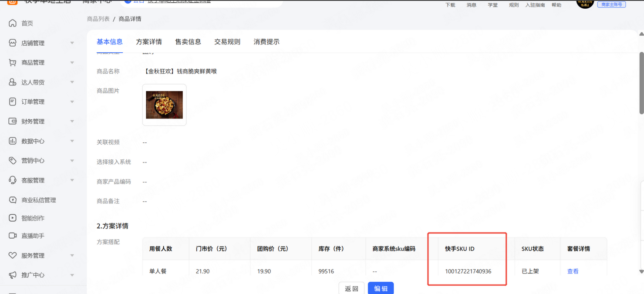Open 查看 link in 套餐详情 column
Screen dimensions: 644x294
(x=573, y=271)
